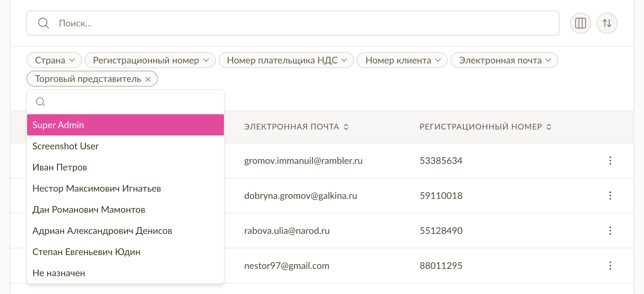Focus the dropdown's search input field
The width and height of the screenshot is (644, 294).
(x=125, y=102)
